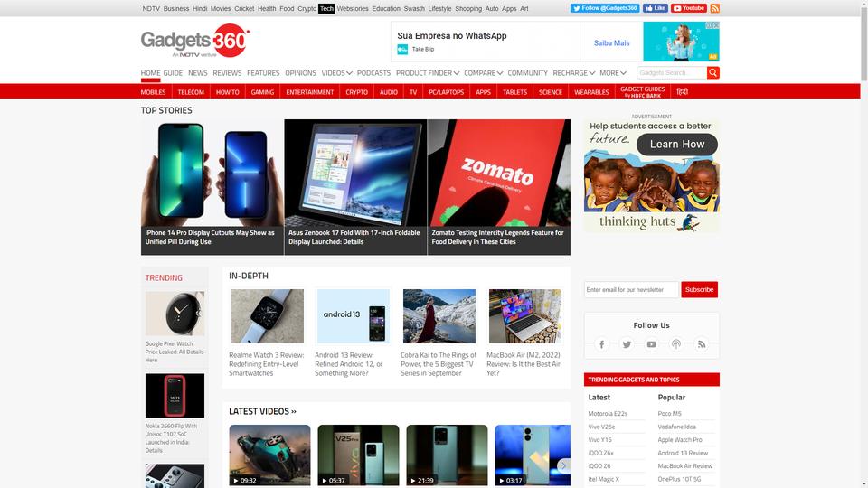Open Crypto link in top NDTV bar

[307, 8]
